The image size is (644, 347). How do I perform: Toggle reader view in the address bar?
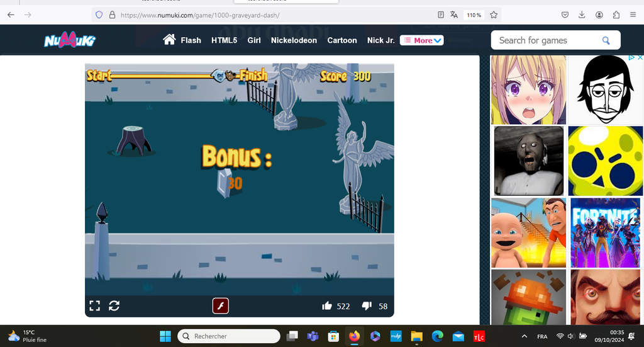click(440, 14)
